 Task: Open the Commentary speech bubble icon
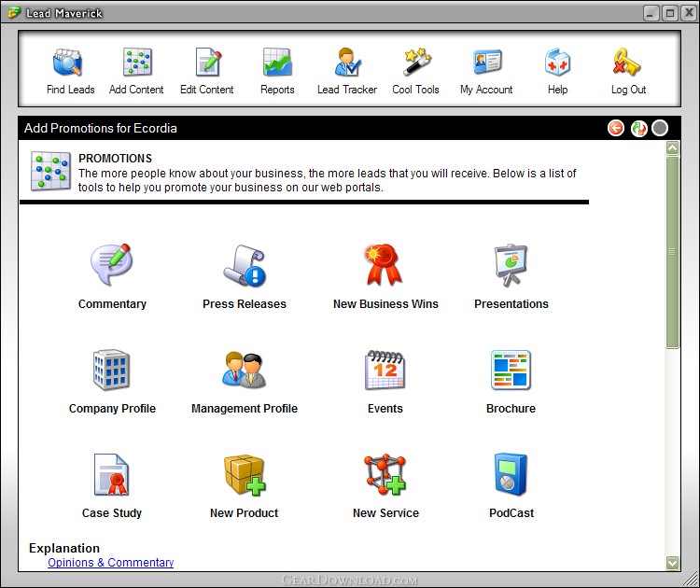[x=112, y=264]
